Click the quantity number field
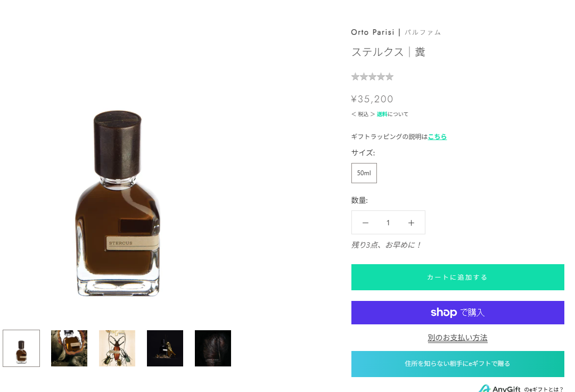Image resolution: width=575 pixels, height=392 pixels. click(x=388, y=223)
